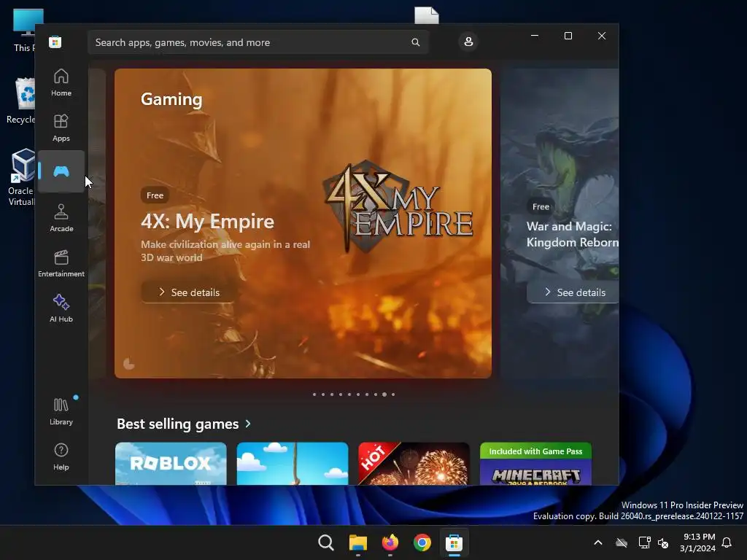Open the user account profile icon

pyautogui.click(x=468, y=42)
